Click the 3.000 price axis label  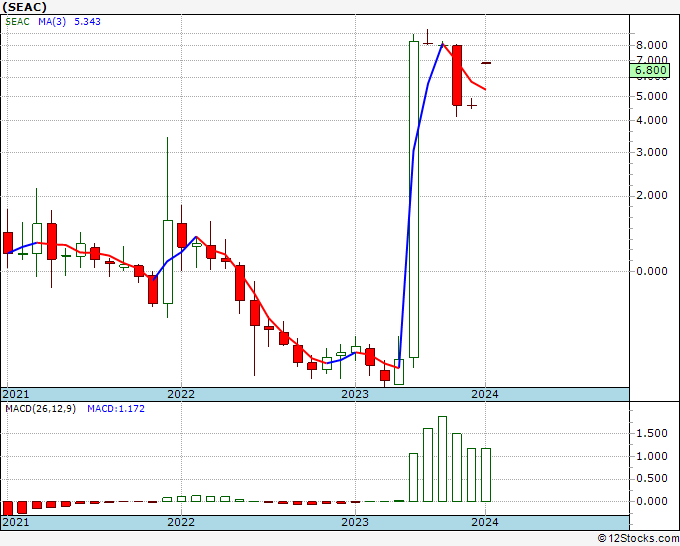651,152
